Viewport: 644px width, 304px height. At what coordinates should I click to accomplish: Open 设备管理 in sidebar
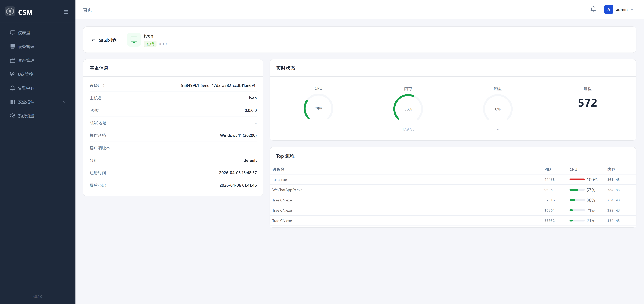click(x=26, y=47)
